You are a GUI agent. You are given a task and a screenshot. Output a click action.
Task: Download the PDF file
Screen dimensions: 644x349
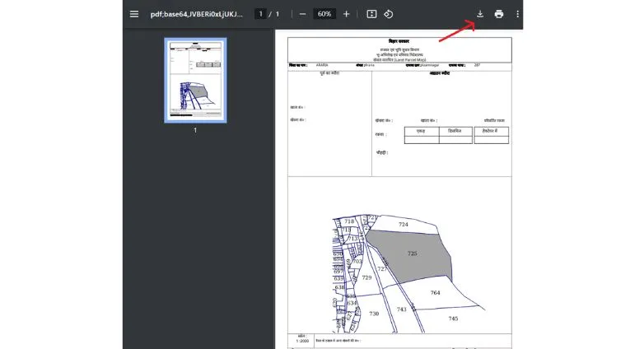coord(480,14)
